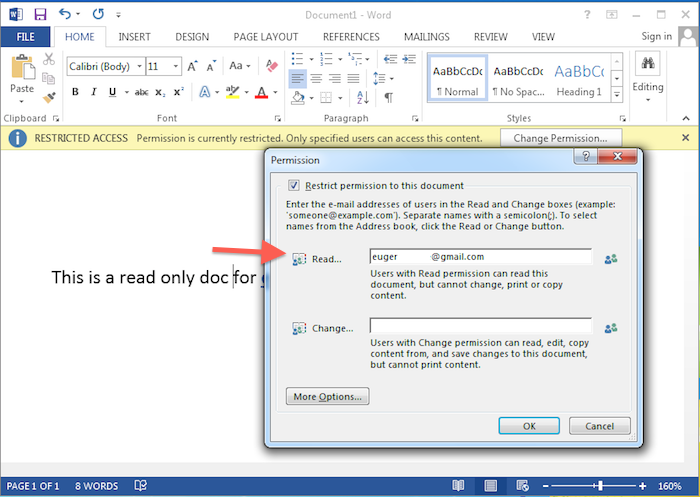Open the Calibri (Body) font dropdown
This screenshot has height=497, width=700.
[x=140, y=67]
